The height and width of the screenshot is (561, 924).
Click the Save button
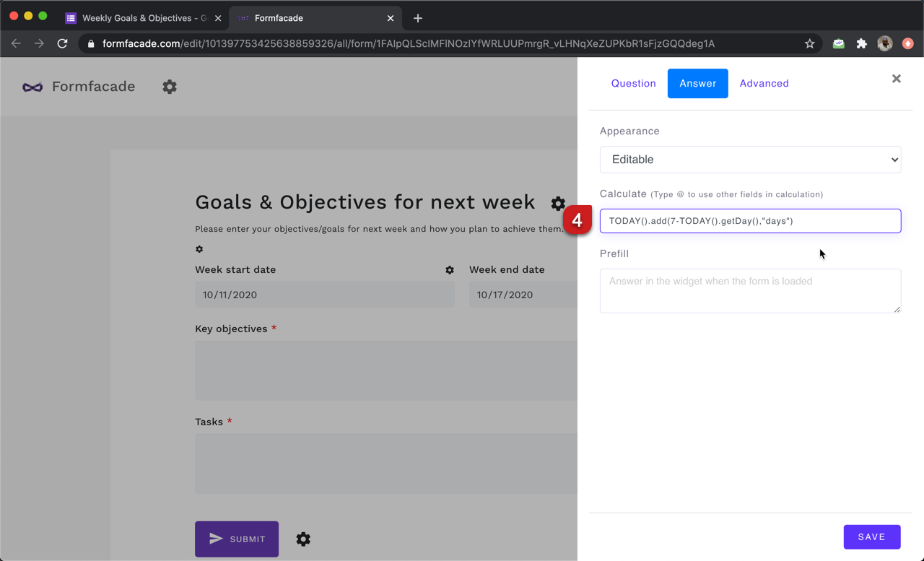[x=871, y=536]
